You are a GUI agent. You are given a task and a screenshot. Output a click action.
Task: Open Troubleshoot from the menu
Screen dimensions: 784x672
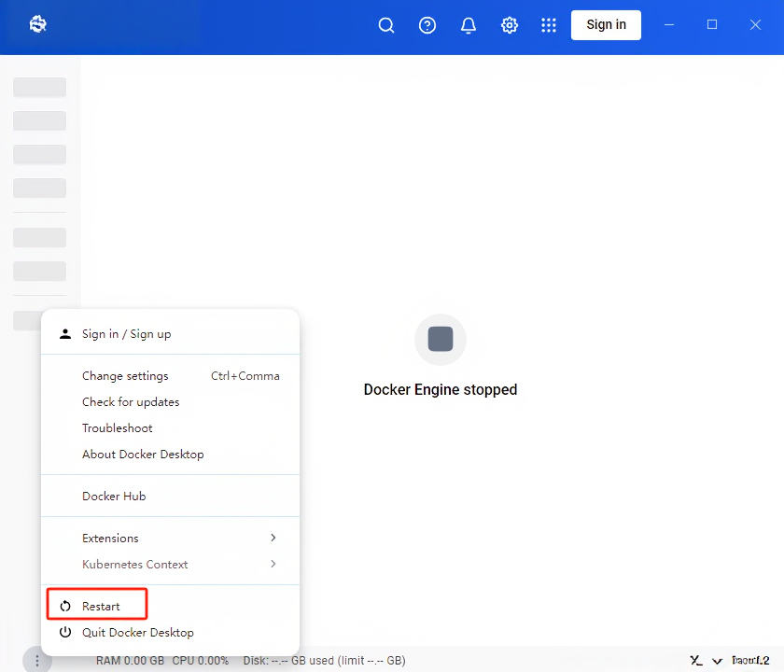[117, 427]
